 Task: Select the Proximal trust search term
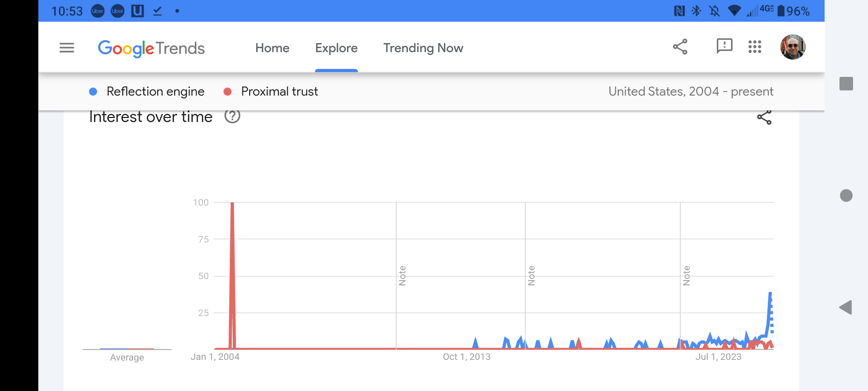pos(280,92)
